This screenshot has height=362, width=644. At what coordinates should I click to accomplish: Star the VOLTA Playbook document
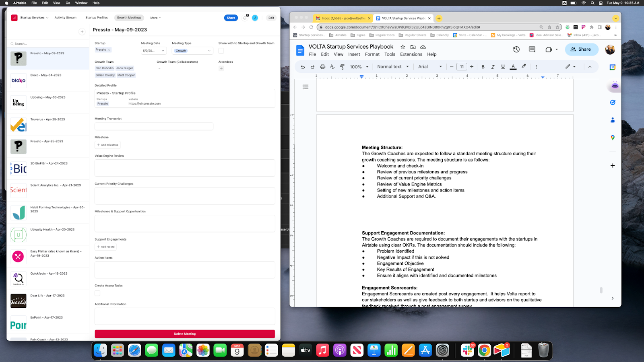coord(402,47)
